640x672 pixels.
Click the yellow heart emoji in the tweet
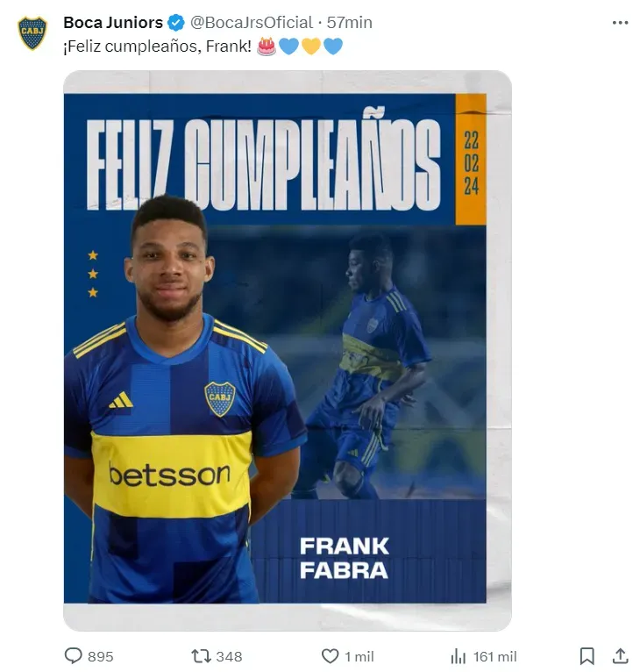(310, 46)
